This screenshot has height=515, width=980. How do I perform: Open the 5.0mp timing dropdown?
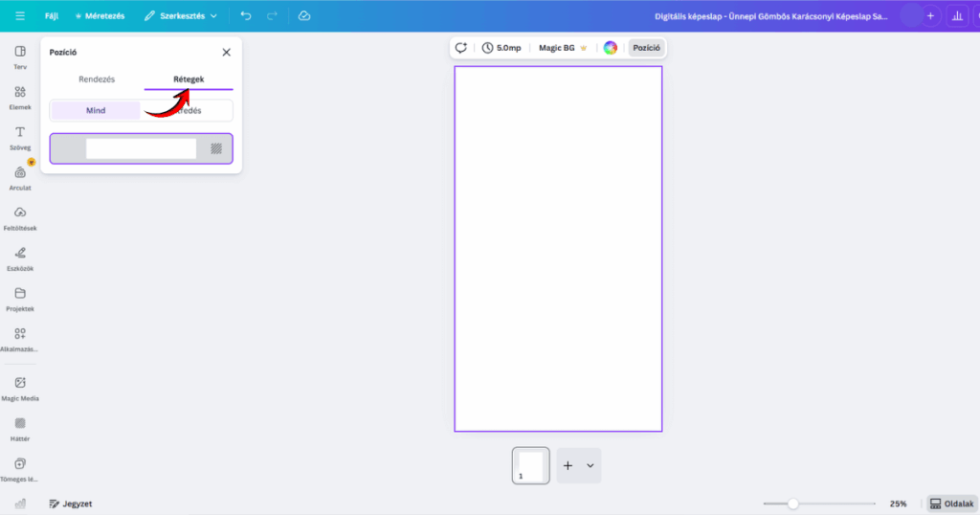point(501,48)
